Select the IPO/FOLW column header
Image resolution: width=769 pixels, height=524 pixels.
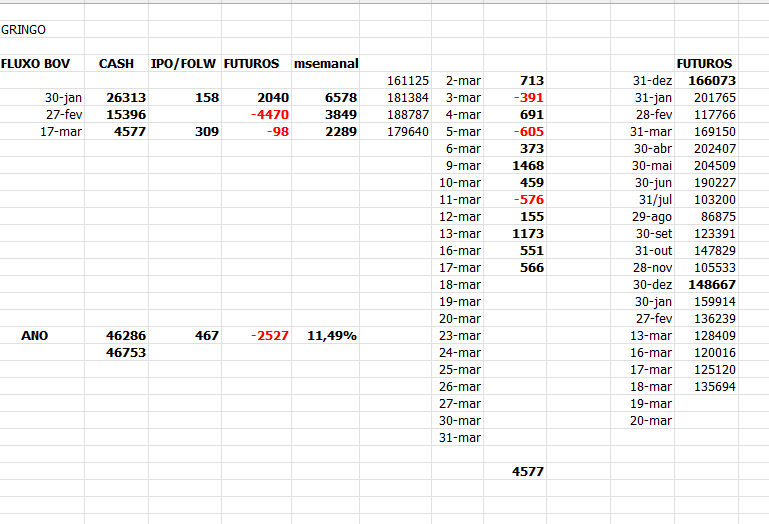pyautogui.click(x=183, y=64)
